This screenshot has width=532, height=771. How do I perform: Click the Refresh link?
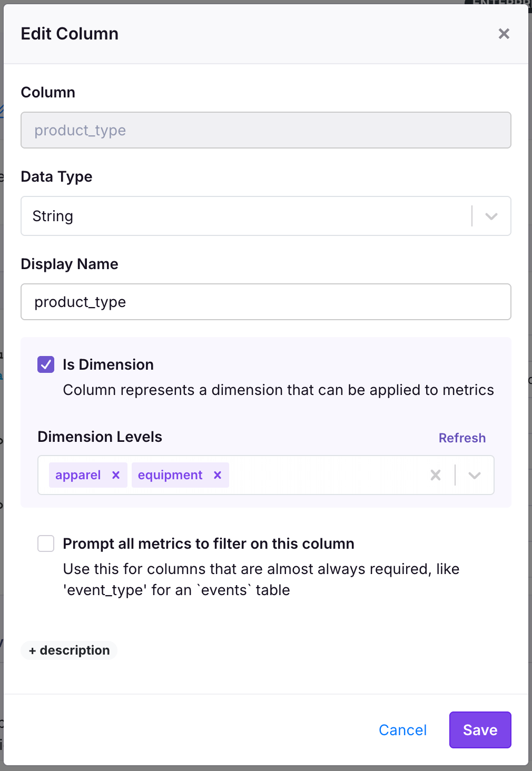(462, 438)
